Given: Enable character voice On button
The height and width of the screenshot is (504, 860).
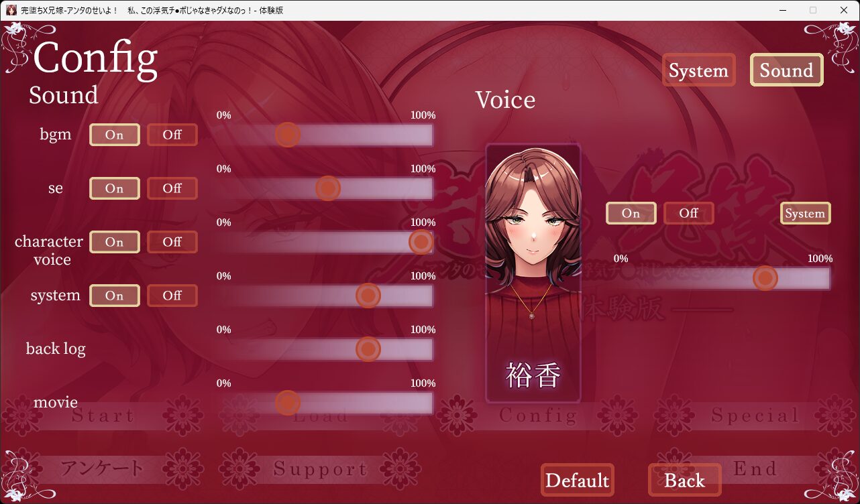Looking at the screenshot, I should pos(115,242).
